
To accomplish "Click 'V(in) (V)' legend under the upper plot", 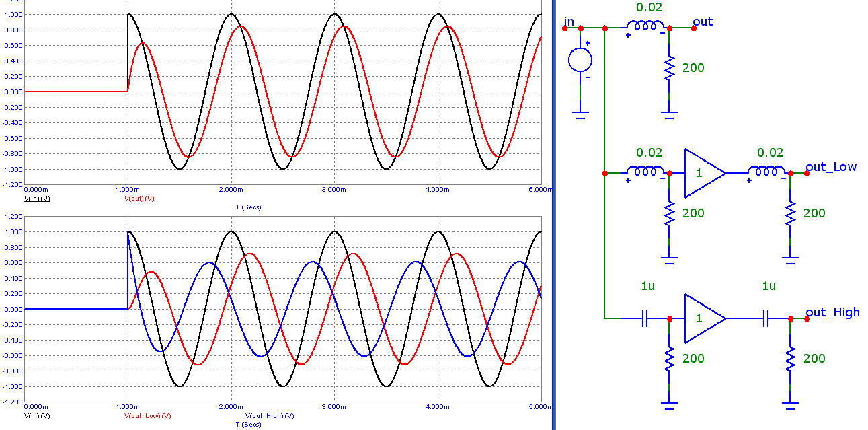I will 37,199.
